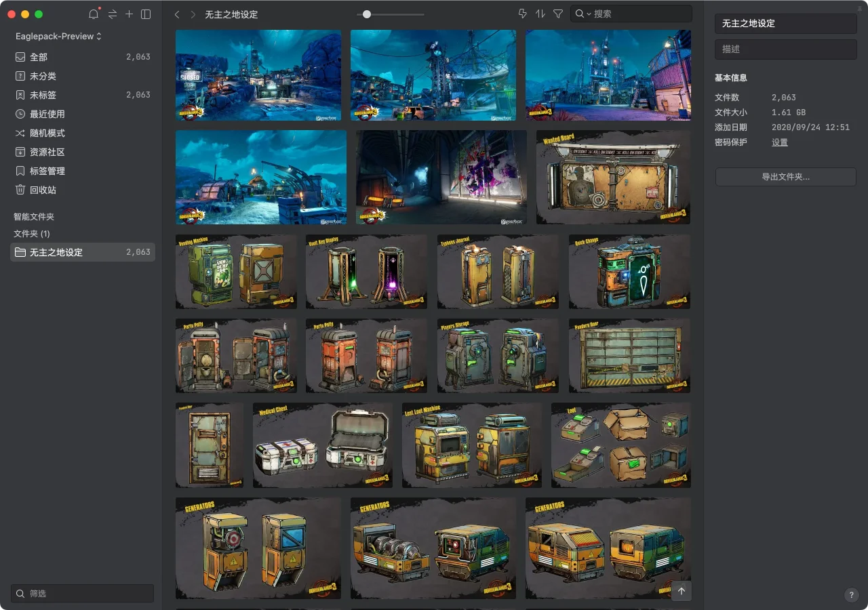Click the folder name field 无主之地设定
The height and width of the screenshot is (610, 868).
coord(786,23)
